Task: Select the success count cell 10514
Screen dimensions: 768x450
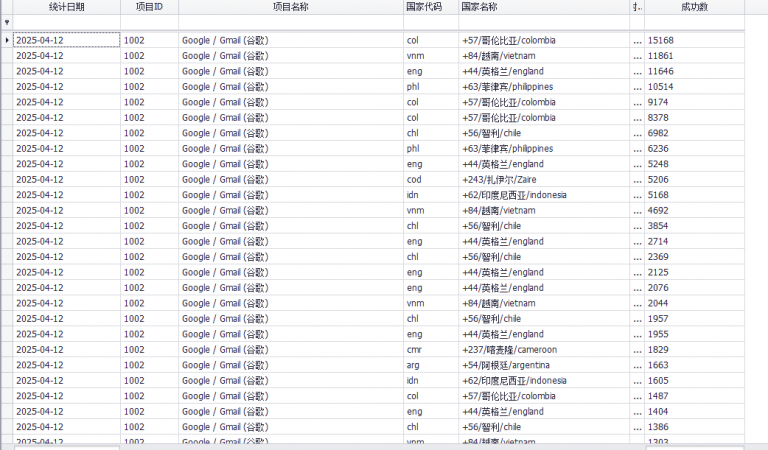Action: [x=694, y=87]
